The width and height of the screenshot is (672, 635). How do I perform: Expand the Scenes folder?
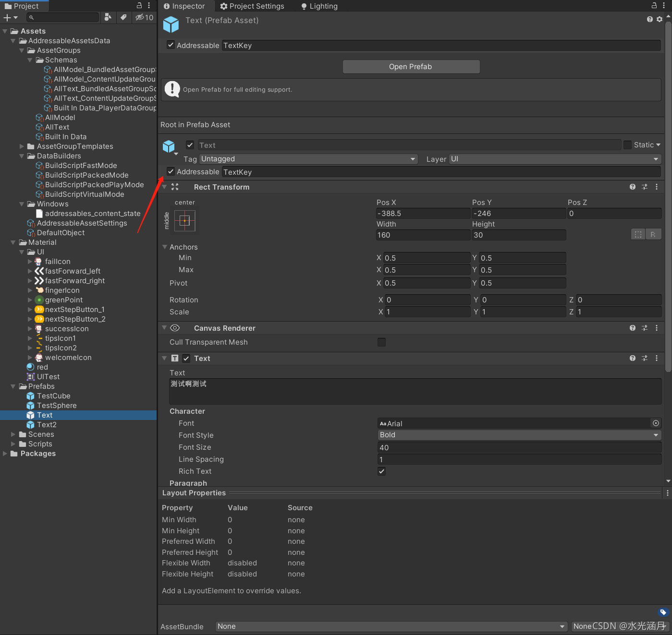coord(13,434)
